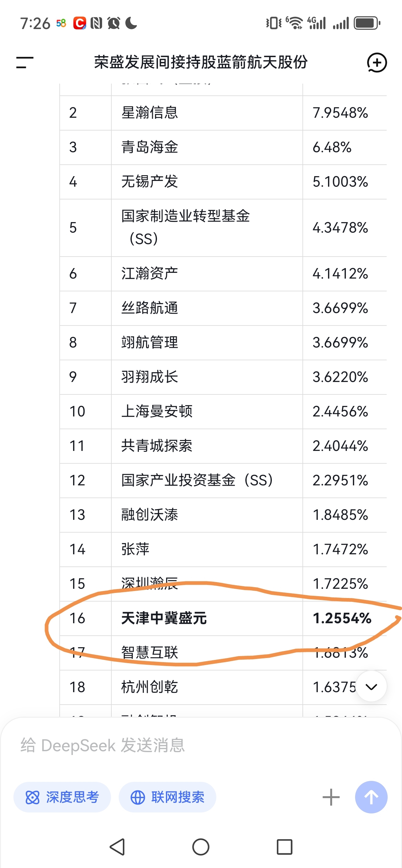Tap the Android back navigation triangle
Viewport: 402px width, 868px height.
[118, 847]
